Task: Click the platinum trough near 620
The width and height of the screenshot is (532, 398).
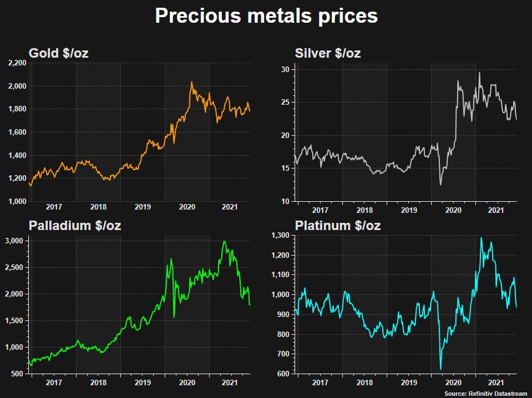Action: [440, 369]
